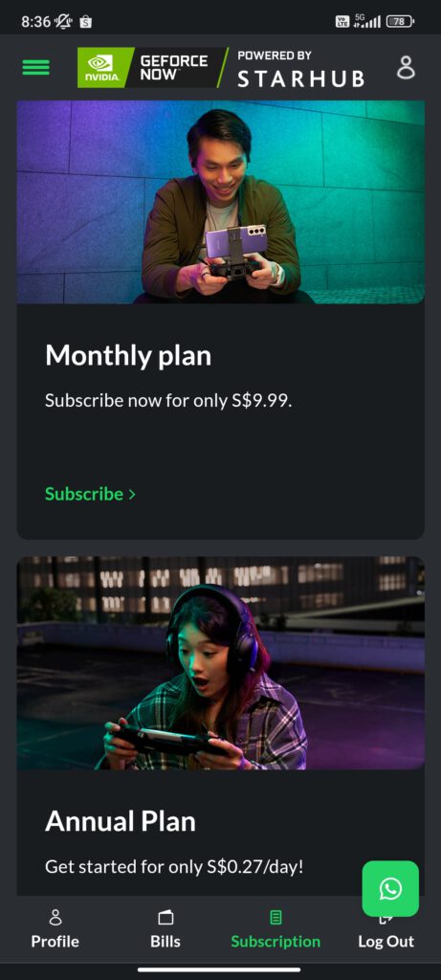Open the Annual Plan banner image
Image resolution: width=441 pixels, height=980 pixels.
coord(220,663)
